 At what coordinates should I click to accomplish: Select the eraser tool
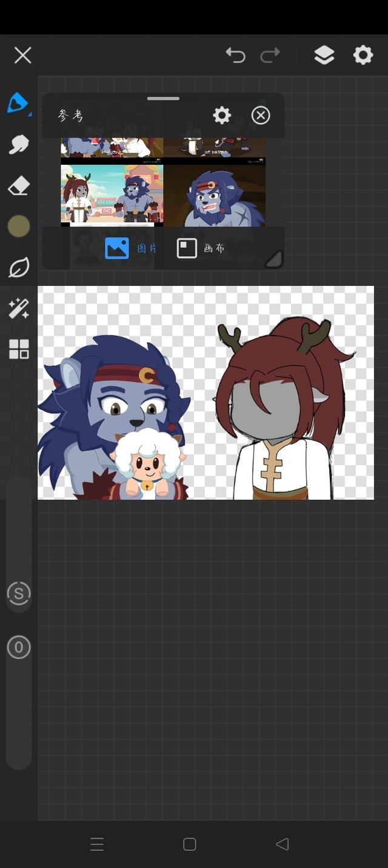point(18,185)
